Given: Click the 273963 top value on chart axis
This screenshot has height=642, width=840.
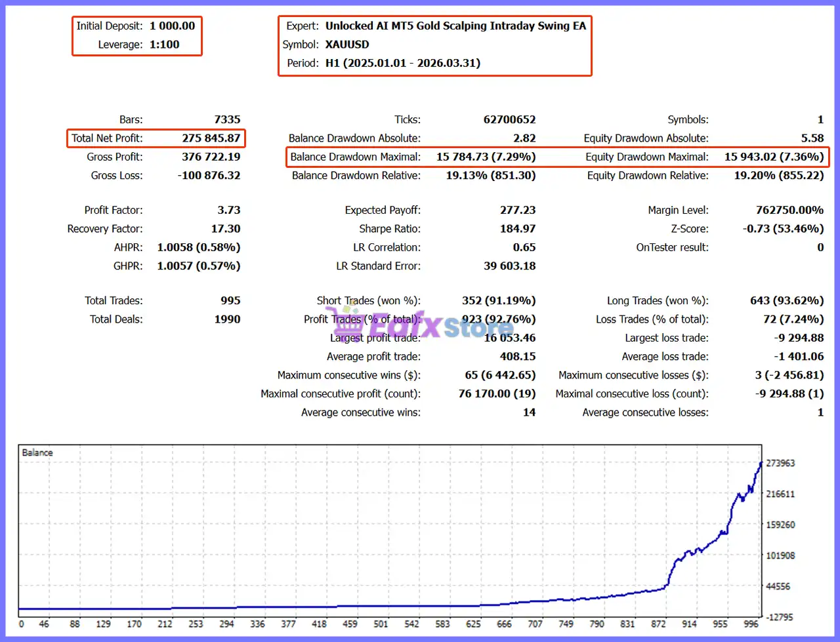Looking at the screenshot, I should [780, 463].
